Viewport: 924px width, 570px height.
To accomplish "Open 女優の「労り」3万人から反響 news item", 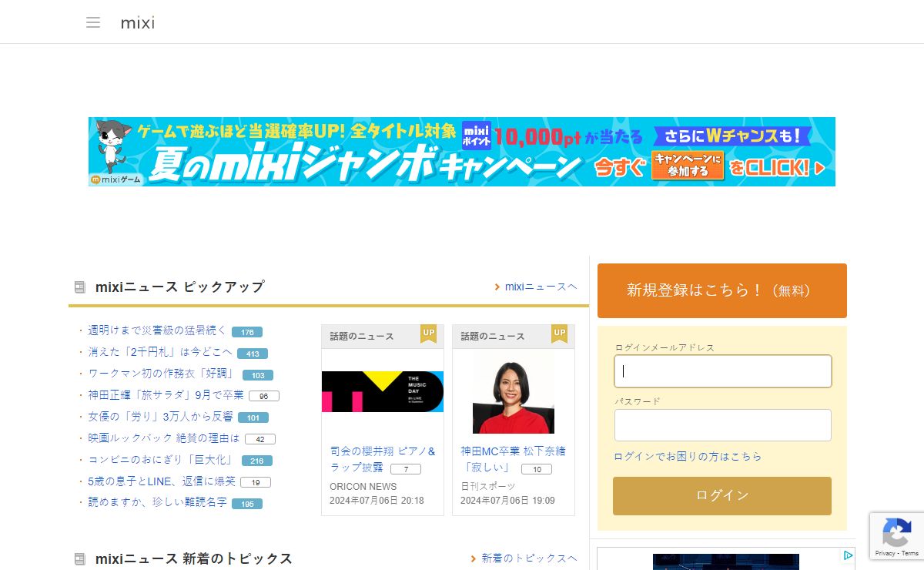I will tap(161, 417).
